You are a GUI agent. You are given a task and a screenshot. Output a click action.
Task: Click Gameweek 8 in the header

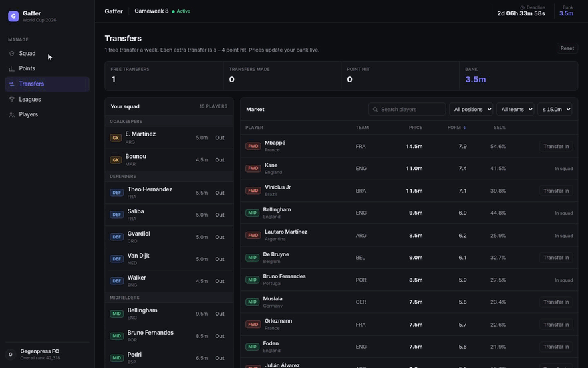(152, 11)
